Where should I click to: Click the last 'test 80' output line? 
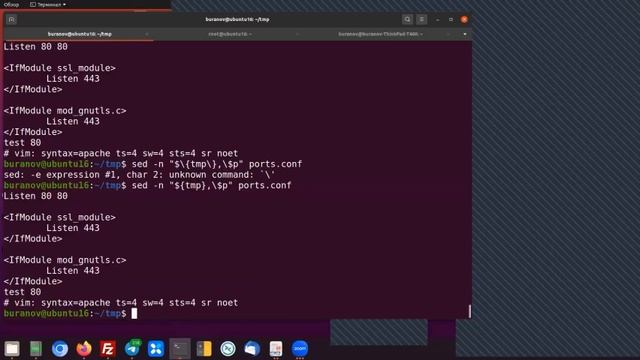(x=22, y=292)
